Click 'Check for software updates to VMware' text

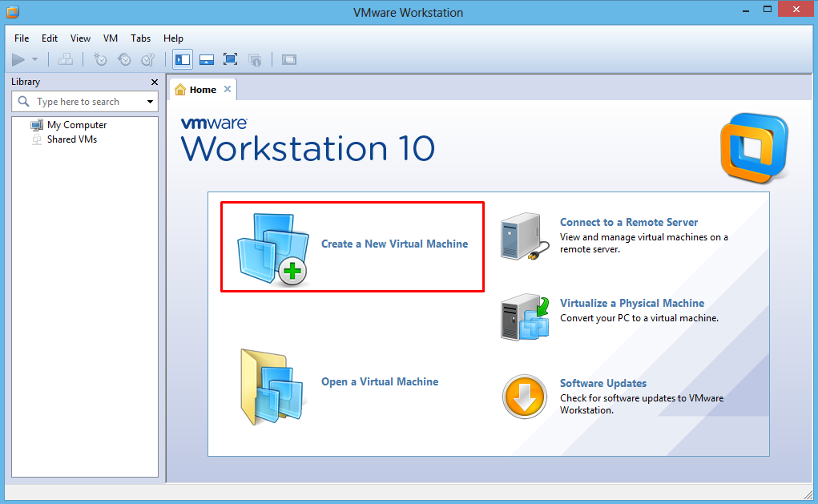point(642,398)
